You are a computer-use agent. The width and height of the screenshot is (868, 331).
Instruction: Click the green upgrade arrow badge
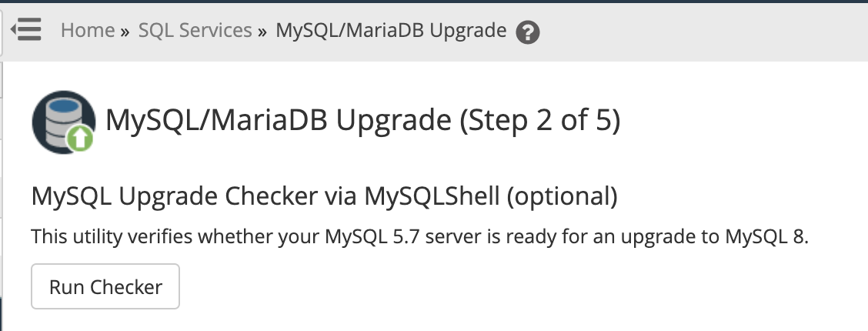(81, 139)
